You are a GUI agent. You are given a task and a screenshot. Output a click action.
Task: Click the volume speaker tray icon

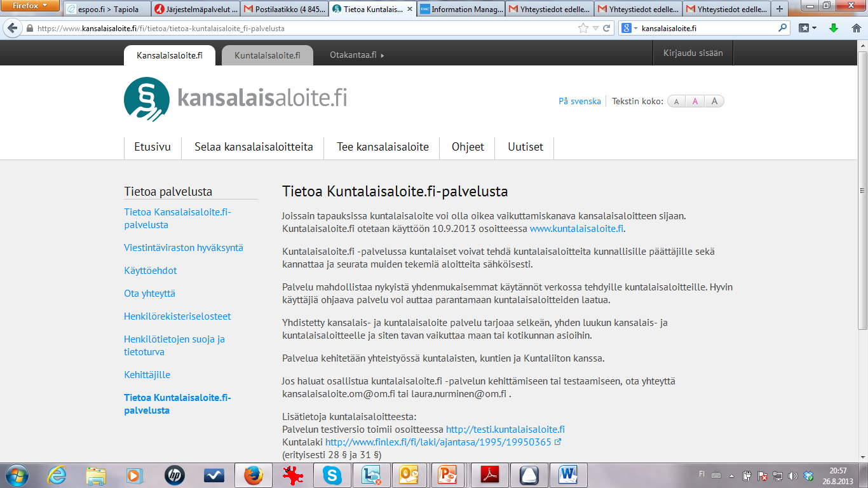792,475
